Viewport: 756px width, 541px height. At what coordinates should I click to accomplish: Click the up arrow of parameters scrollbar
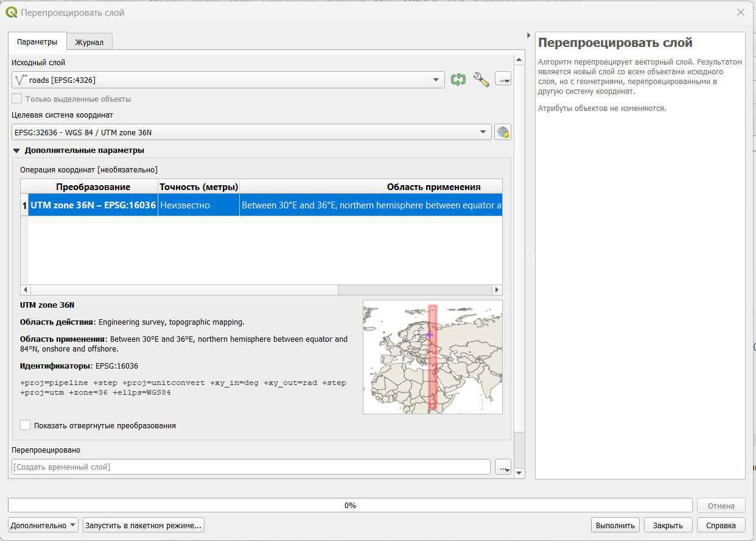point(519,59)
